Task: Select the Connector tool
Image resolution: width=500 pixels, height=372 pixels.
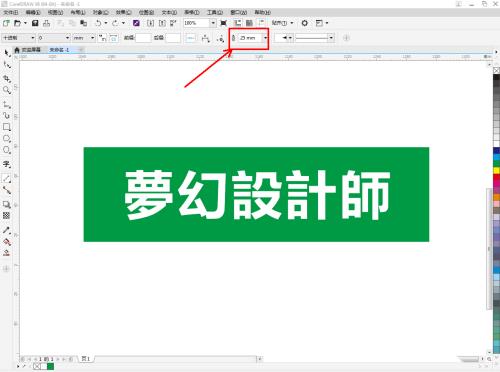Action: [7, 190]
